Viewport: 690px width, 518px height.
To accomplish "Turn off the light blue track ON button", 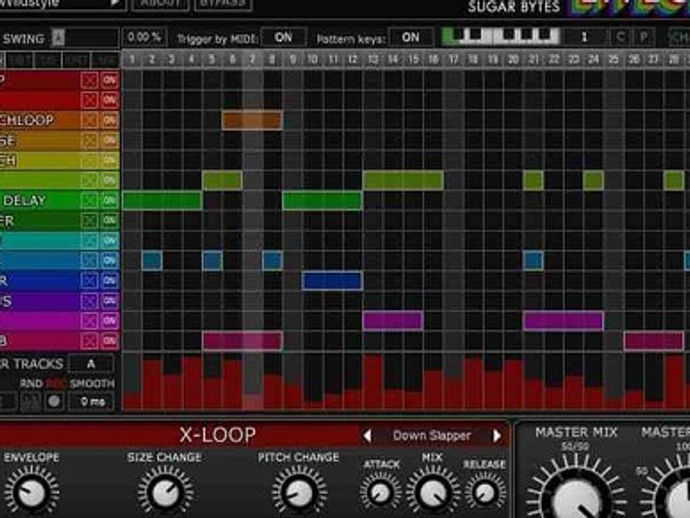I will click(110, 261).
